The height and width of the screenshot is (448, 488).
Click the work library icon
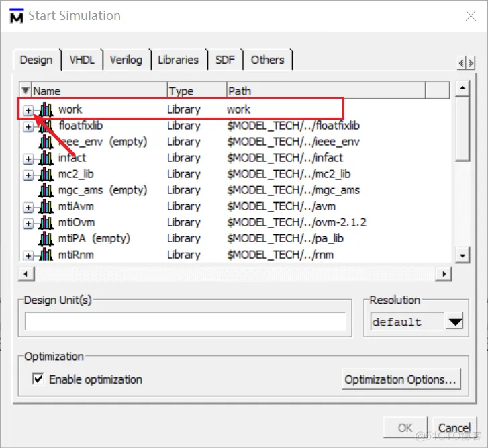tap(46, 109)
